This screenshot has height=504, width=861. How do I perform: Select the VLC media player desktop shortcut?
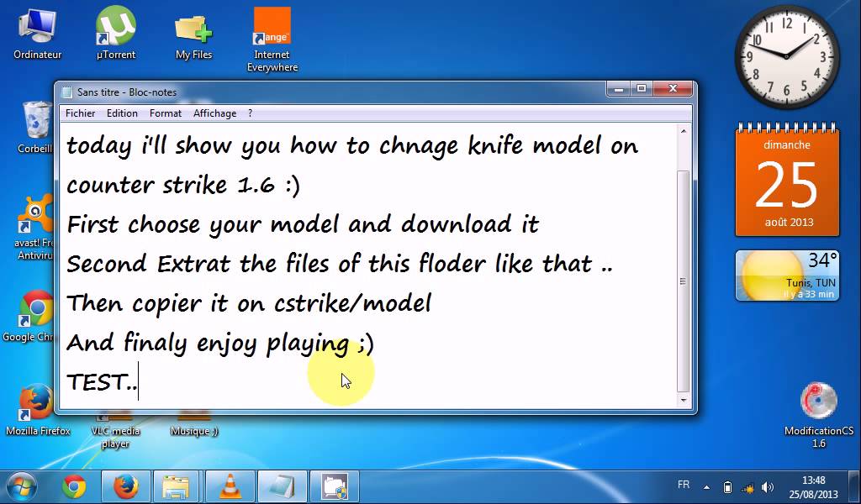[115, 431]
